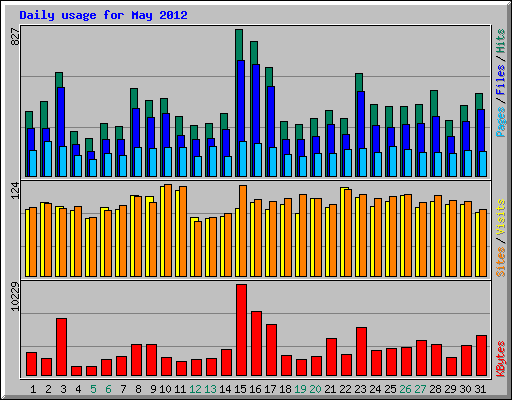Click the red 'KBytes' legend label
Image resolution: width=512 pixels, height=400 pixels.
click(x=501, y=359)
